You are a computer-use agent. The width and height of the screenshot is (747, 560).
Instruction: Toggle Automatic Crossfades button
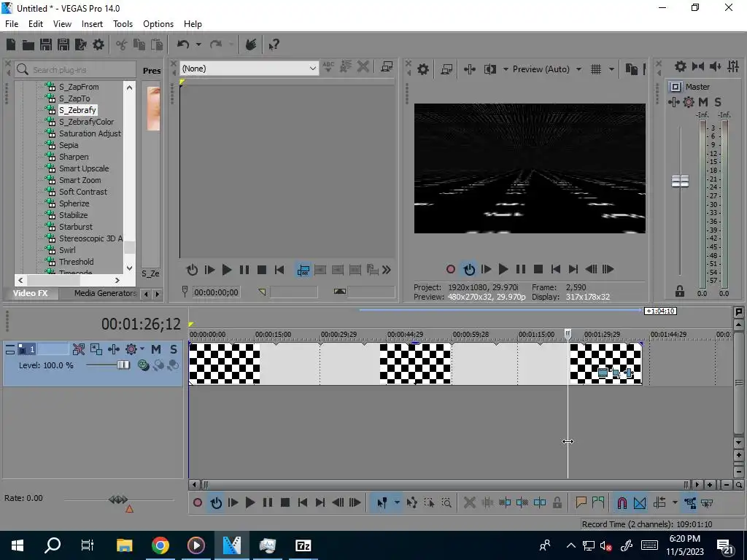tap(640, 502)
